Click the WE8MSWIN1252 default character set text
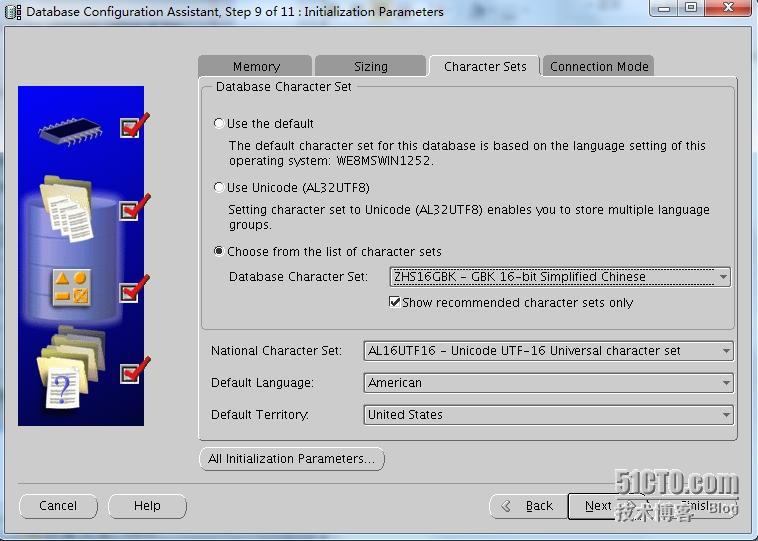This screenshot has width=758, height=541. pos(383,161)
